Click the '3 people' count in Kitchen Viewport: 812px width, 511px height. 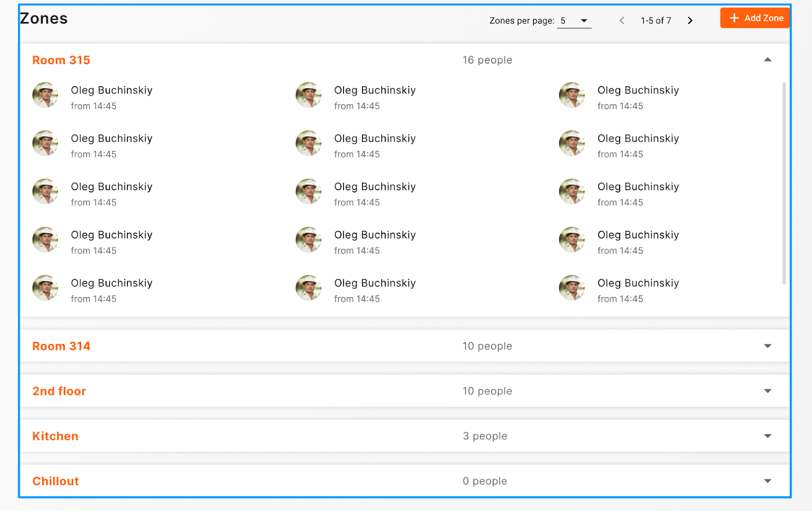click(x=485, y=436)
